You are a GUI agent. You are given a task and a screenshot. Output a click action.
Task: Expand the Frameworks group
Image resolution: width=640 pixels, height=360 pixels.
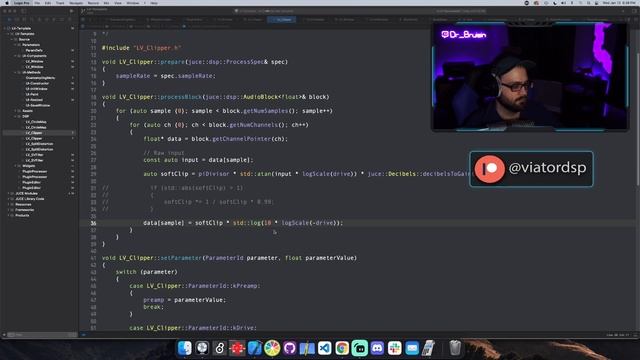(x=8, y=210)
